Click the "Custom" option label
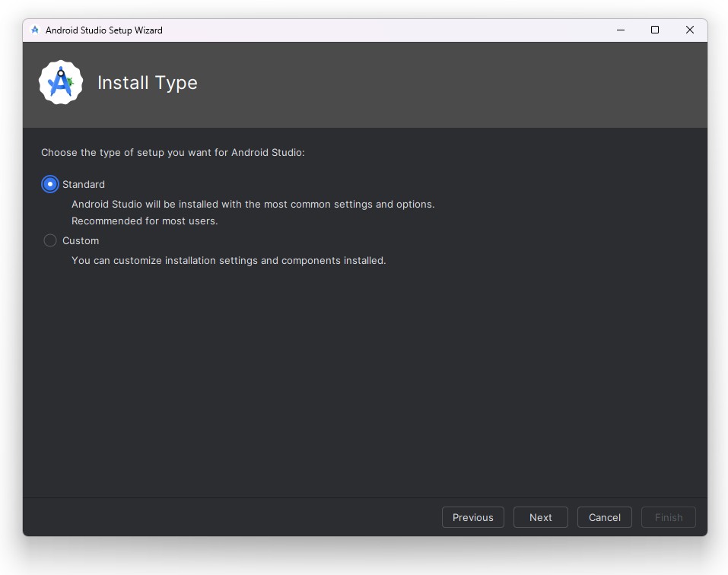This screenshot has width=728, height=575. [x=81, y=240]
